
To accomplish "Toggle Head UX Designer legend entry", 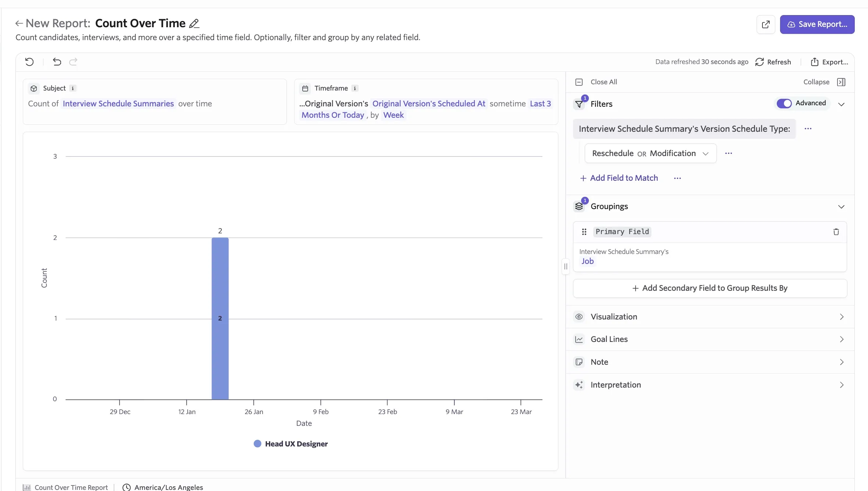I will (291, 444).
